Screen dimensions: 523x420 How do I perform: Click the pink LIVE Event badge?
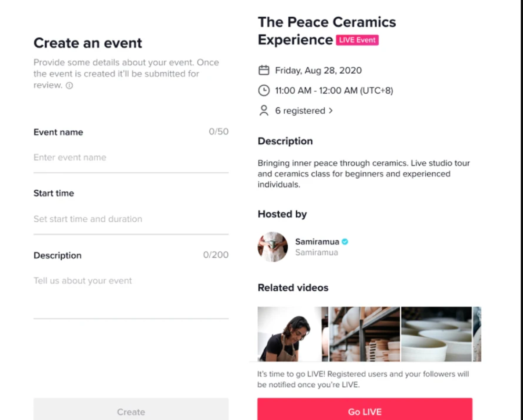(357, 40)
